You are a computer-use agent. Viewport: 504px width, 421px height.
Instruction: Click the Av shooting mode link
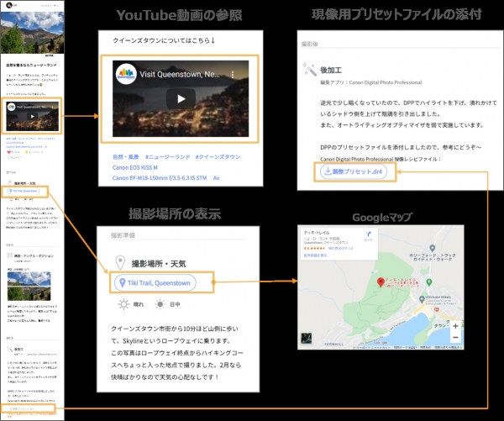[216, 178]
